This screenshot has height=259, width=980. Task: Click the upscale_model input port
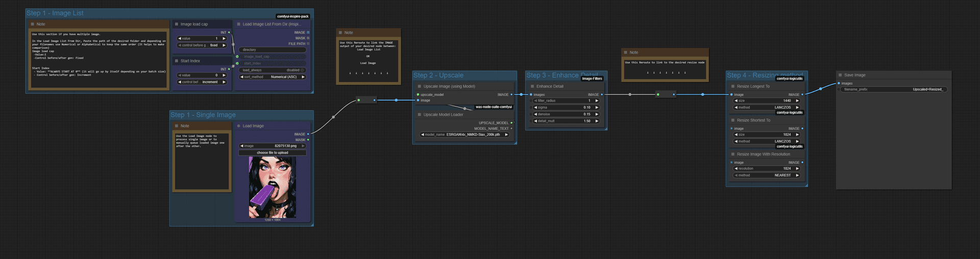pos(418,95)
